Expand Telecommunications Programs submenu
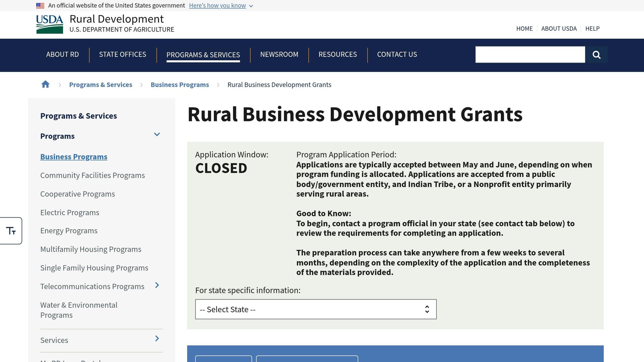This screenshot has width=644, height=362. (157, 285)
